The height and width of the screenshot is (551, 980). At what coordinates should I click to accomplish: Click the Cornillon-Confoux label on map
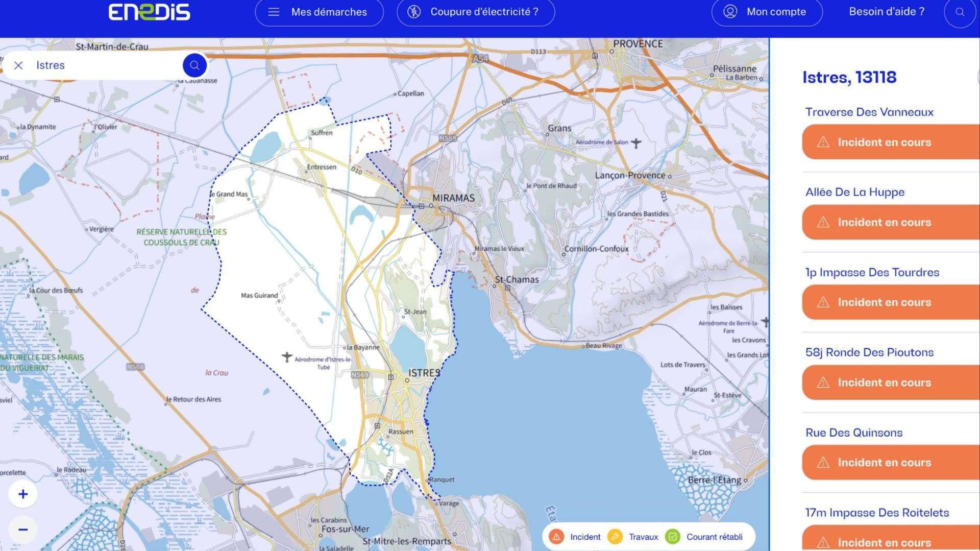(x=596, y=249)
